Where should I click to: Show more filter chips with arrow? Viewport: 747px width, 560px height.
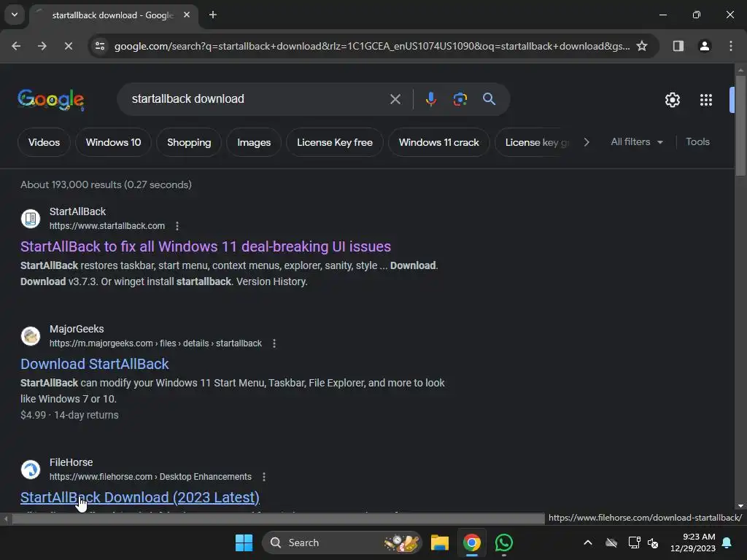(x=587, y=142)
